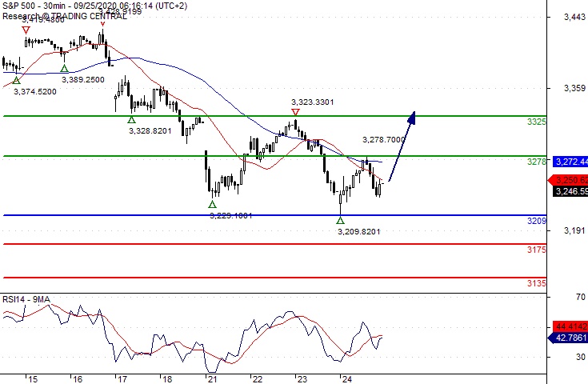Click the price label 3,278.7000
The height and width of the screenshot is (384, 588).
[x=384, y=139]
